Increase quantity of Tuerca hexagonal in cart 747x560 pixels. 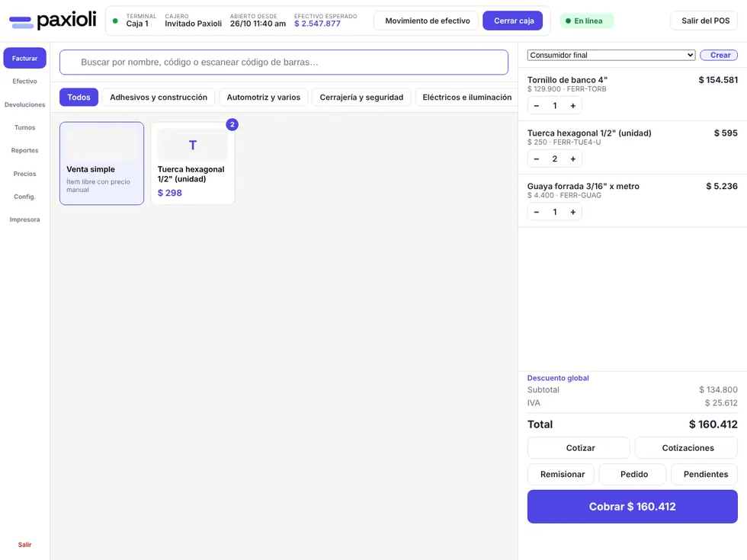pos(573,159)
